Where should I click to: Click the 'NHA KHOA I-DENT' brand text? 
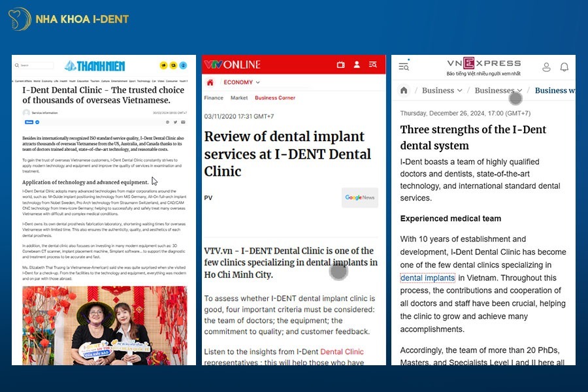pos(82,19)
